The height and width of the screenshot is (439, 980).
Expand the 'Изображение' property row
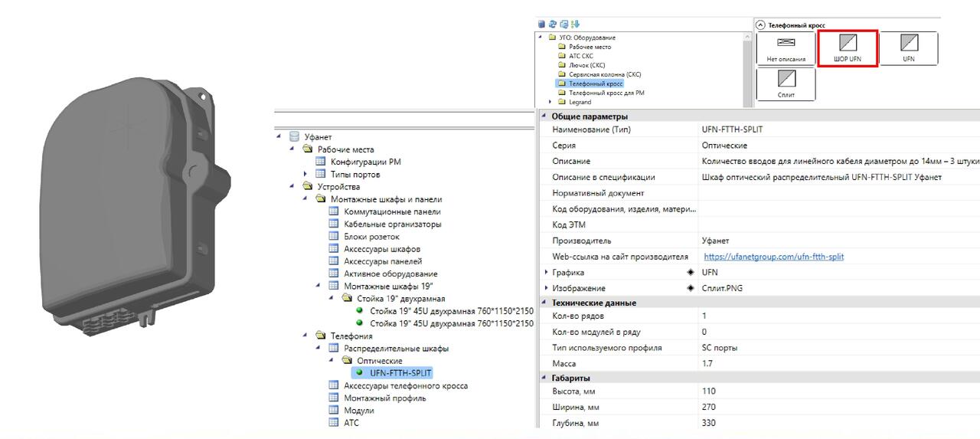pos(546,288)
